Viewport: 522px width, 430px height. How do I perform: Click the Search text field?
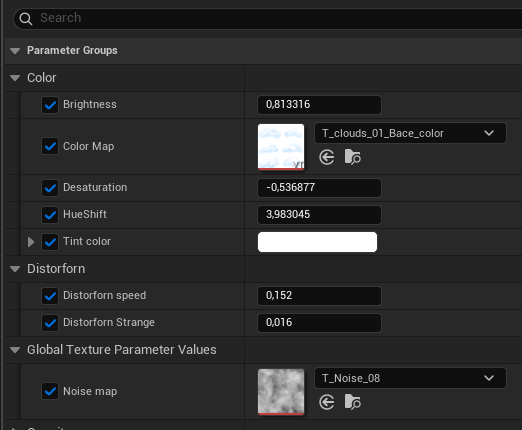click(x=268, y=19)
